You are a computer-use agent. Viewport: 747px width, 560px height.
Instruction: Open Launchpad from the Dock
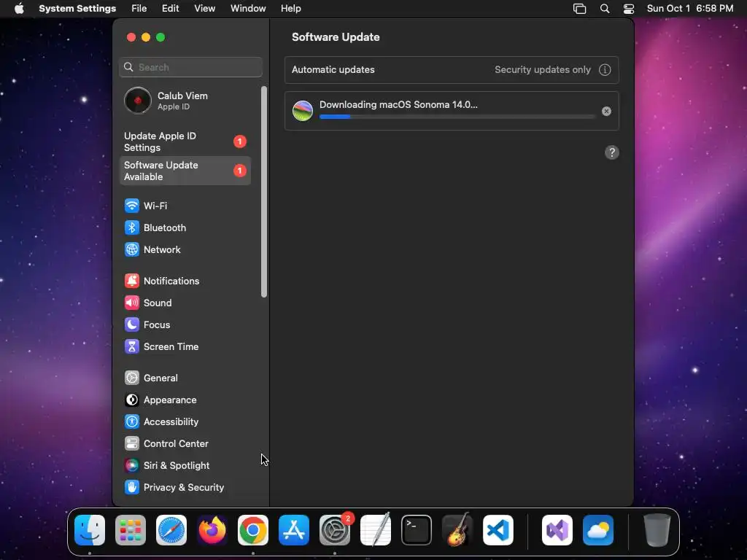[131, 530]
